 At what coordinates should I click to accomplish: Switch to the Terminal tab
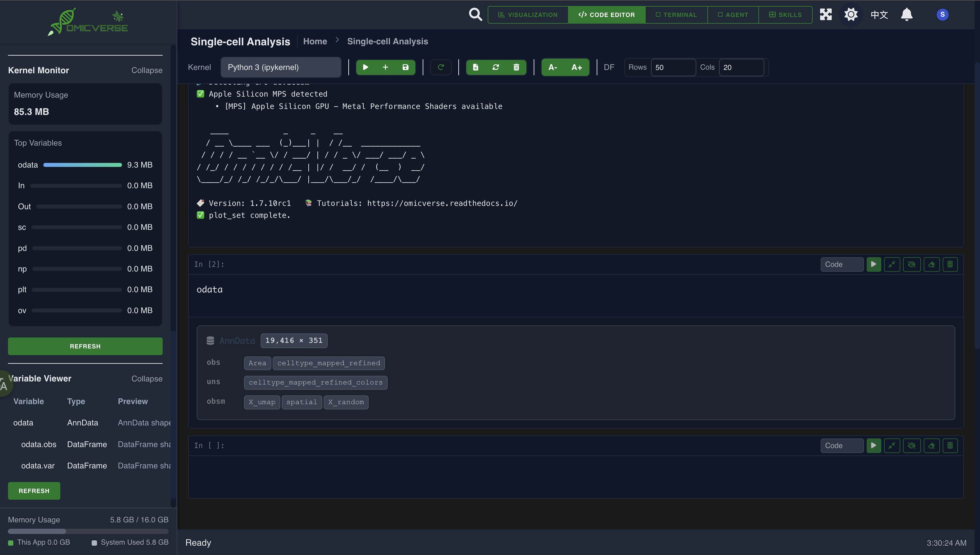(676, 14)
